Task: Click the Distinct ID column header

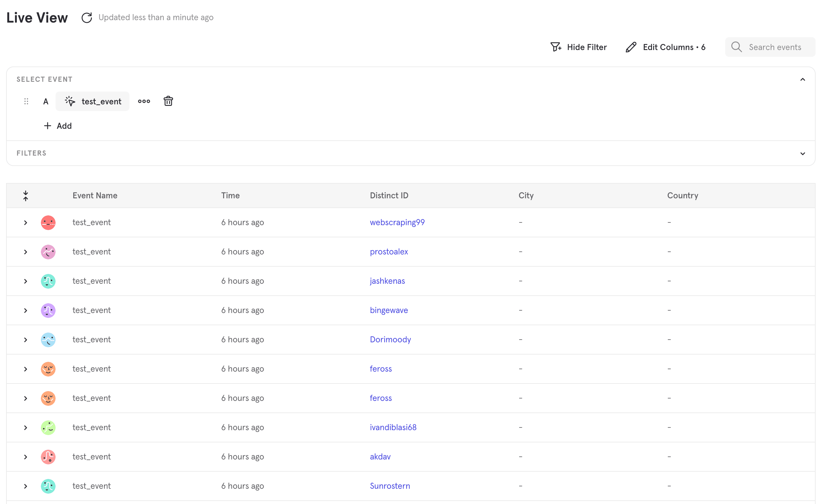Action: 389,196
